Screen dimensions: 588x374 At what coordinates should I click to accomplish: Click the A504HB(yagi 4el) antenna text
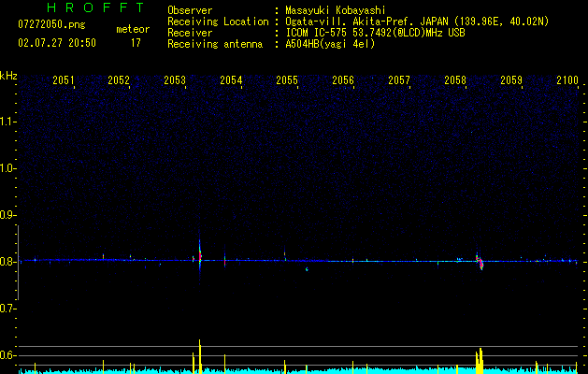[x=330, y=44]
